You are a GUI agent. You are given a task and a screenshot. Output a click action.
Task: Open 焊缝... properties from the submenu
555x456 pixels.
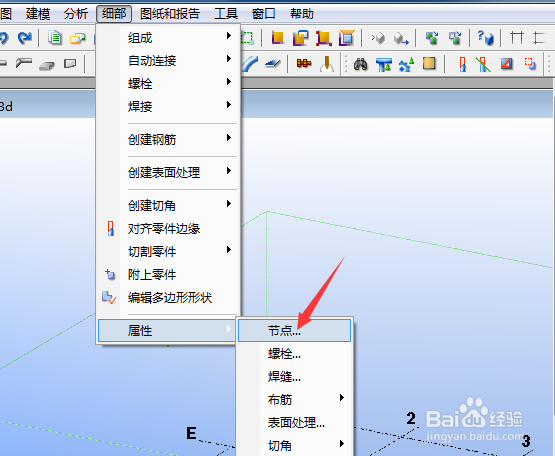tap(294, 376)
